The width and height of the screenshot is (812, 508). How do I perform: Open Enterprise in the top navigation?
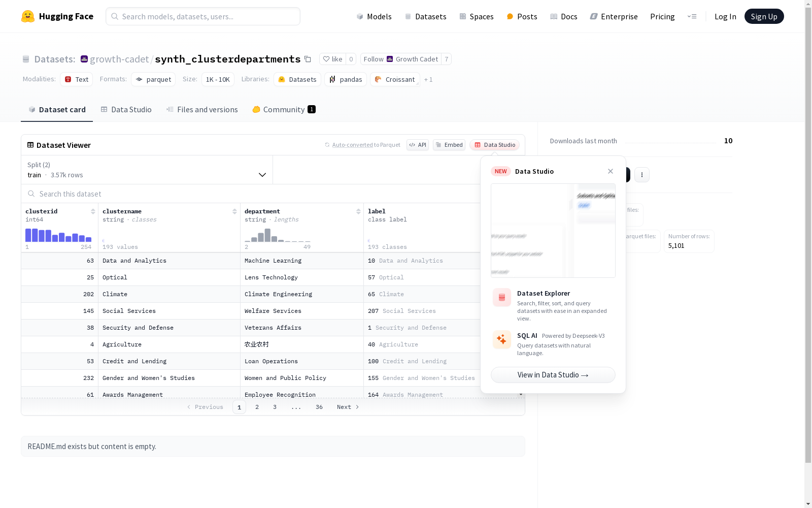[614, 16]
